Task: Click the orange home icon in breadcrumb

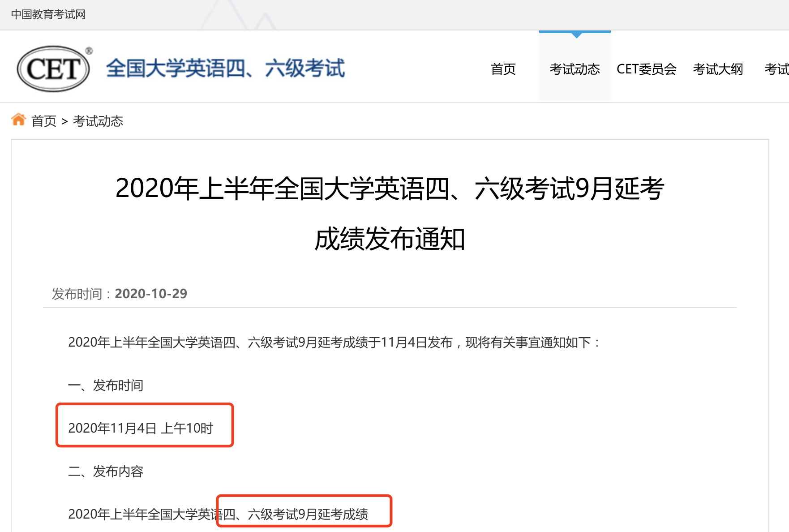Action: click(18, 120)
